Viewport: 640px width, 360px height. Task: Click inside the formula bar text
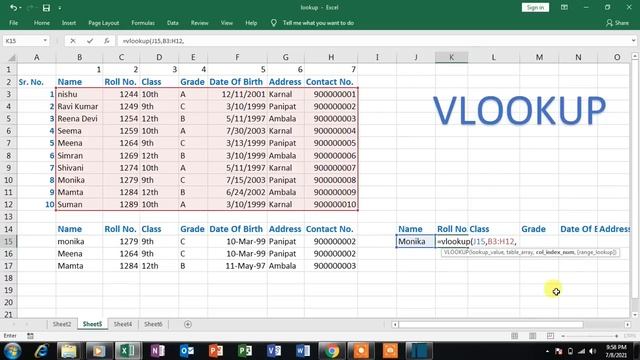(153, 41)
